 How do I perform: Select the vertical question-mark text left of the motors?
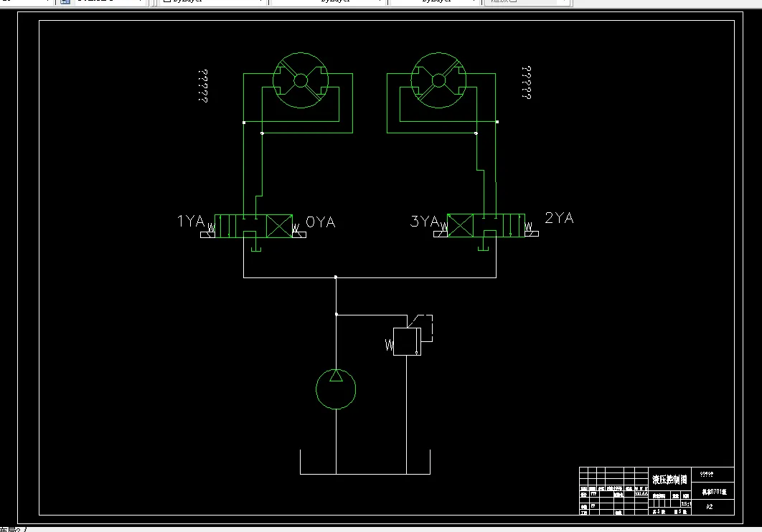203,86
